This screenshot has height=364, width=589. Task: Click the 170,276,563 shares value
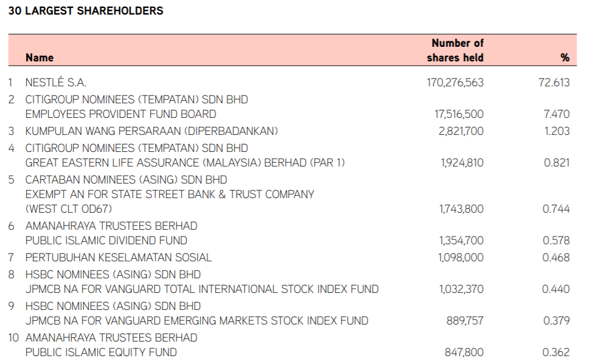[x=455, y=82]
